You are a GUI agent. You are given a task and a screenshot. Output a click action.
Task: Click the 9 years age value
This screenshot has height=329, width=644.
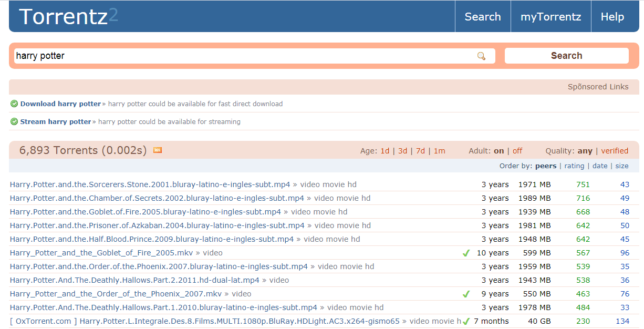click(495, 294)
